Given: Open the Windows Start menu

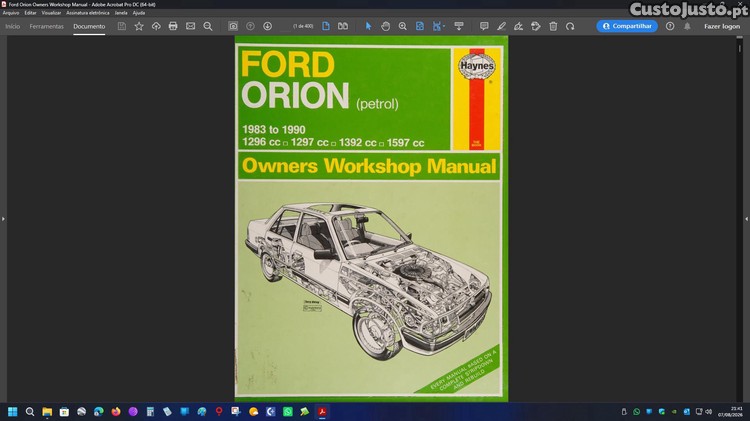Looking at the screenshot, I should coord(12,411).
